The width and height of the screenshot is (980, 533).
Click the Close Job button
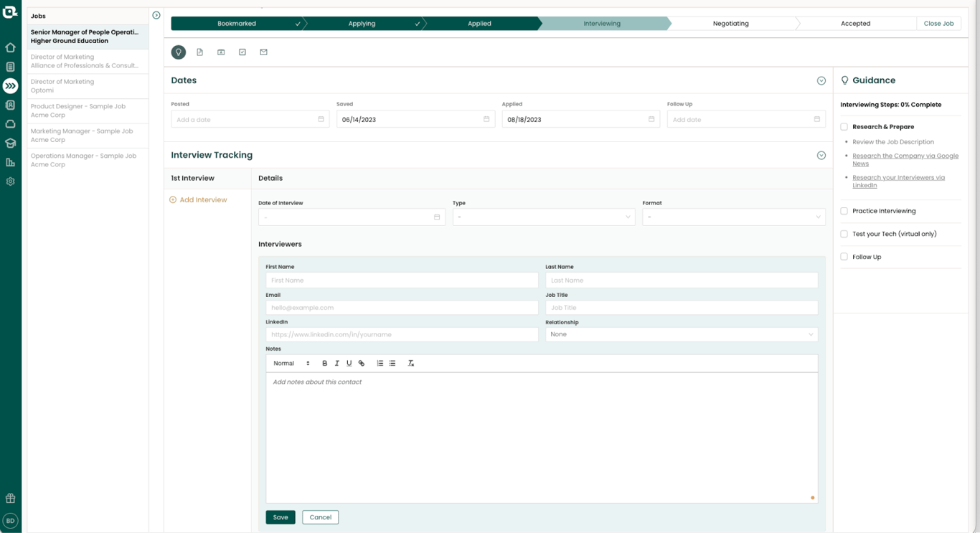(938, 24)
